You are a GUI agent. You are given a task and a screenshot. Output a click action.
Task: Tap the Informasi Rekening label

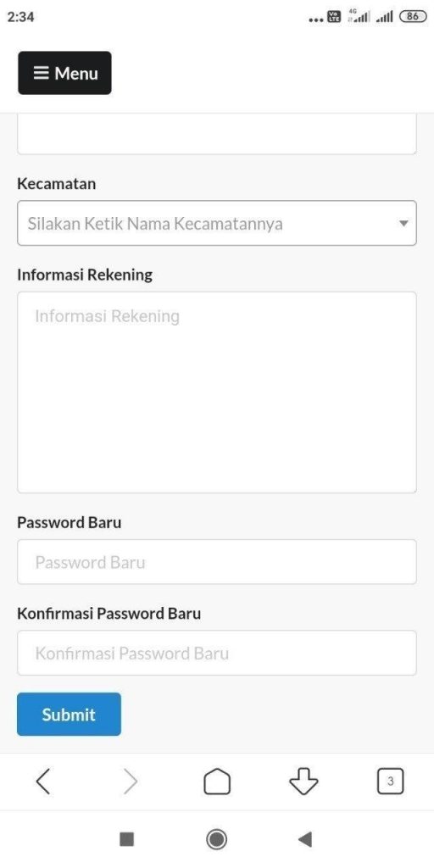[85, 275]
